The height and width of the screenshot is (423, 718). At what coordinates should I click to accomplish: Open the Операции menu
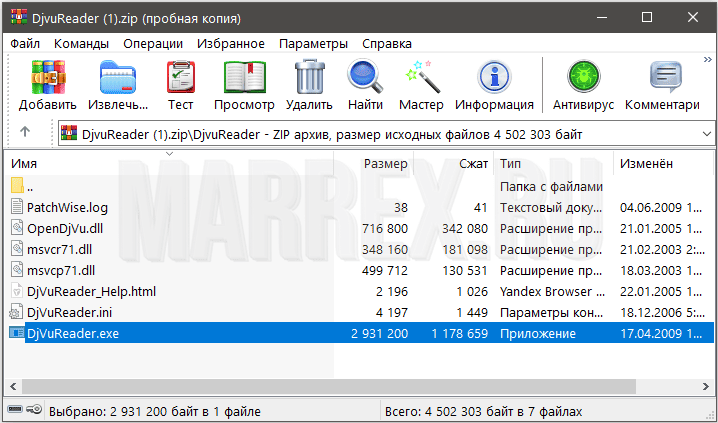153,44
